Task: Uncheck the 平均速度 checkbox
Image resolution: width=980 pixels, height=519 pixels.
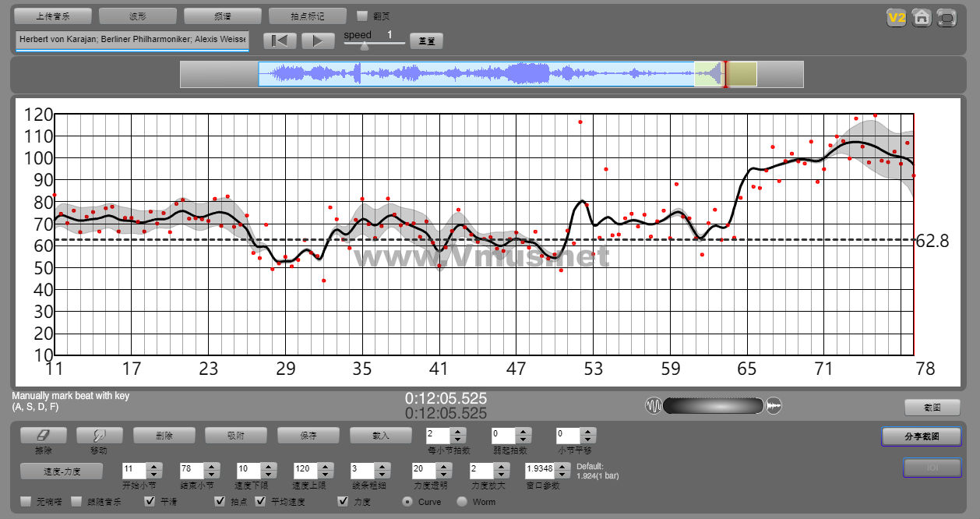Action: 261,502
